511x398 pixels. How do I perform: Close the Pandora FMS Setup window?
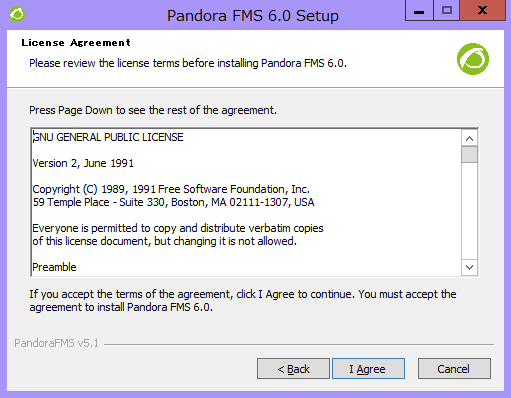click(x=483, y=11)
